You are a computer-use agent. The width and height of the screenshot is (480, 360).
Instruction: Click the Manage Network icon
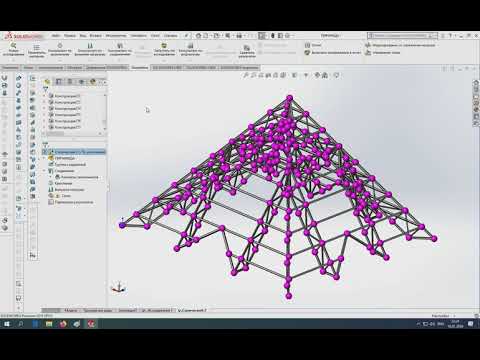[368, 52]
